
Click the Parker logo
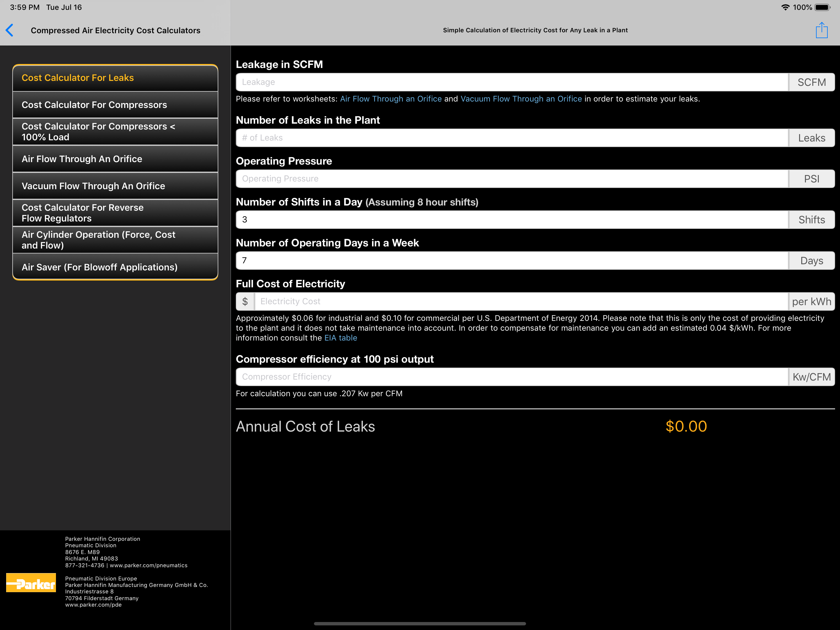point(31,583)
